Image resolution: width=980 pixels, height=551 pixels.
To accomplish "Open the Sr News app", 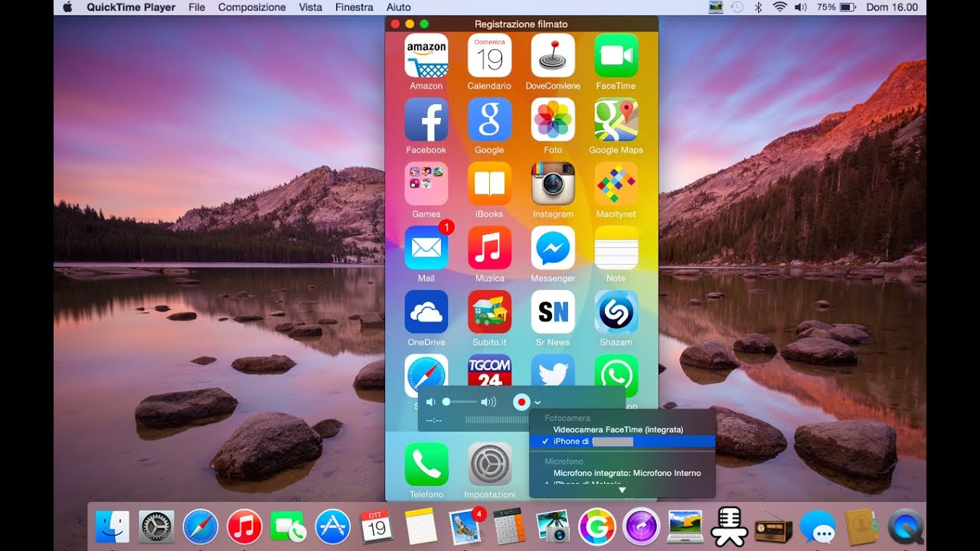I will (553, 312).
